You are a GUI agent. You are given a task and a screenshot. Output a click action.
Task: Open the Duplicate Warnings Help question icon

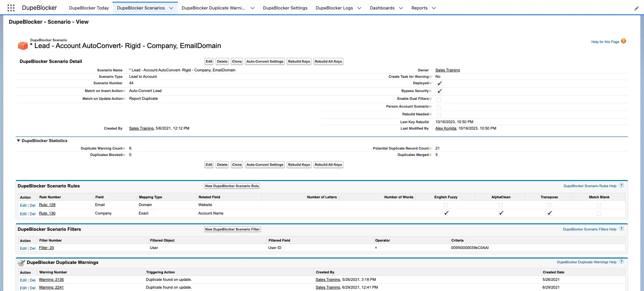[x=621, y=262]
